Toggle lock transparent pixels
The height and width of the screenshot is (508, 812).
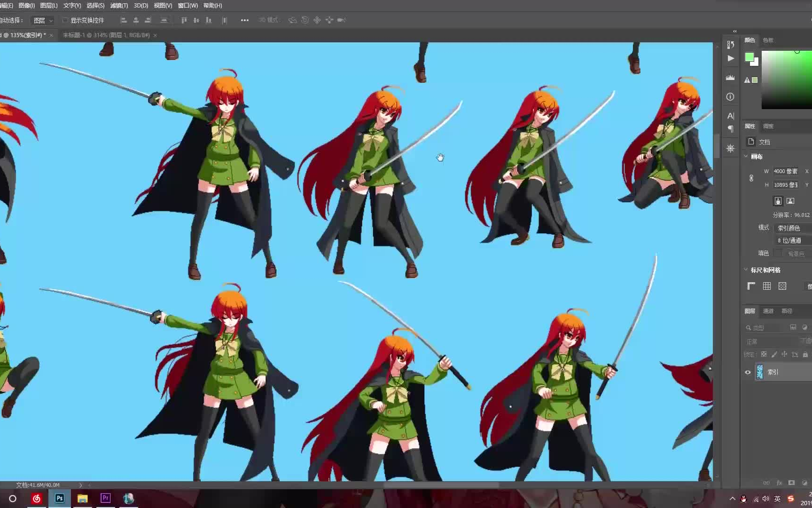click(x=764, y=354)
